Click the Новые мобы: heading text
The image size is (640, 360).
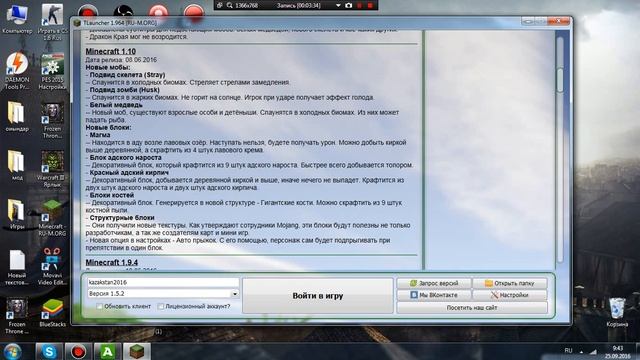click(108, 67)
